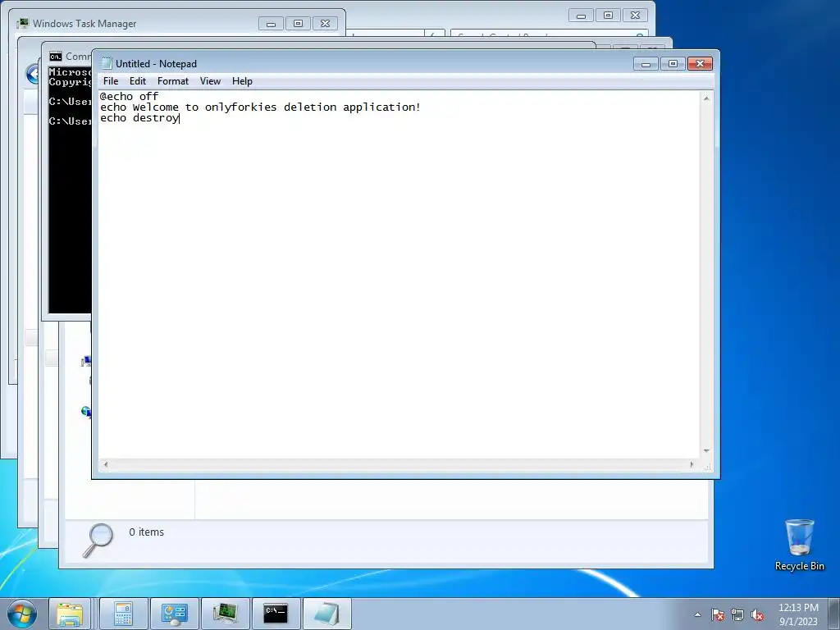Select the Recycle Bin desktop icon
The image size is (840, 630).
799,546
